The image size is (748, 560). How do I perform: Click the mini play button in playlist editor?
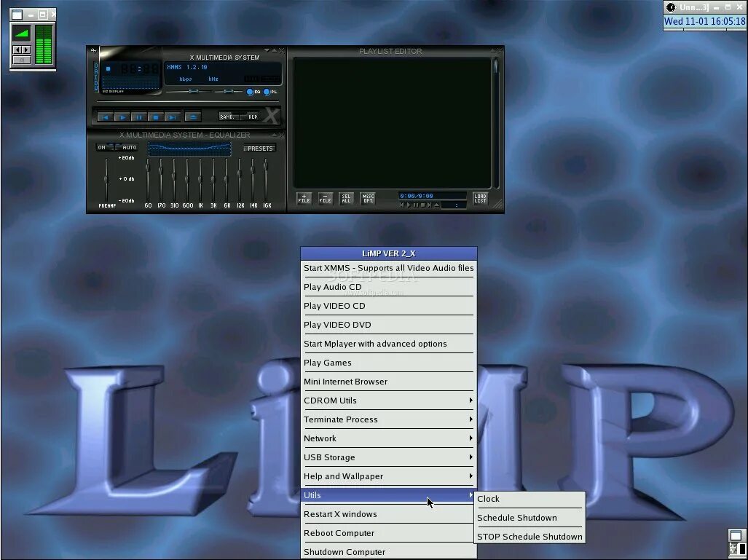[x=409, y=205]
